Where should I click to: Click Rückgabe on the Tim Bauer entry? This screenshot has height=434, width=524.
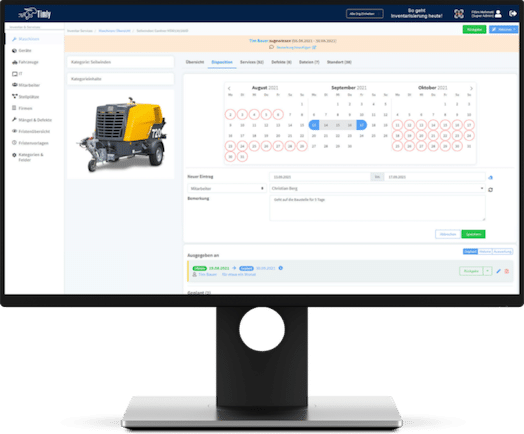tap(472, 271)
